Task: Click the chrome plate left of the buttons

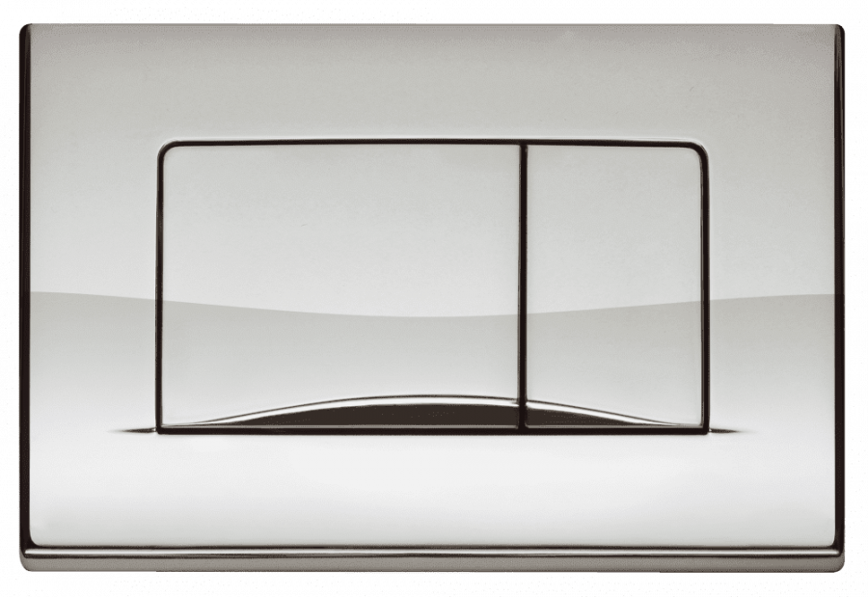Action: 82,289
